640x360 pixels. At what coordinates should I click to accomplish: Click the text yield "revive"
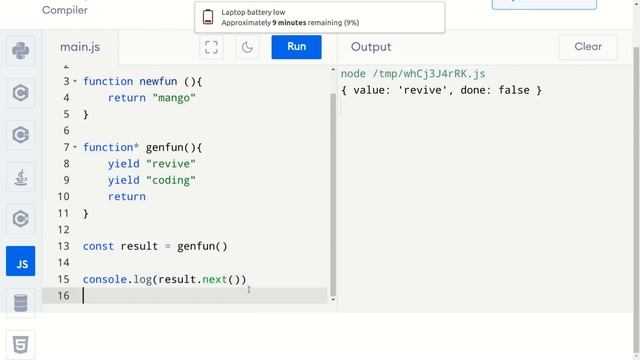pos(152,164)
